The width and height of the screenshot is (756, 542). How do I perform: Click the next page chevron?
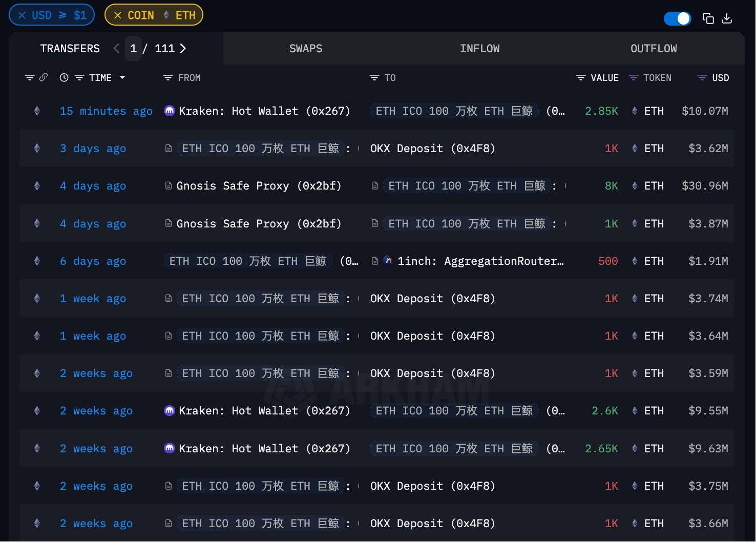[x=183, y=48]
